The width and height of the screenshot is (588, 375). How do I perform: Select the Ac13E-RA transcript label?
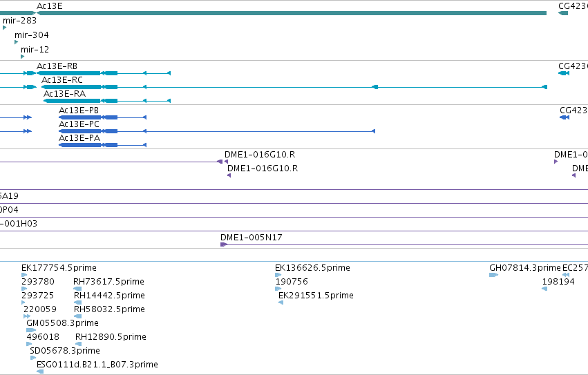pos(64,94)
